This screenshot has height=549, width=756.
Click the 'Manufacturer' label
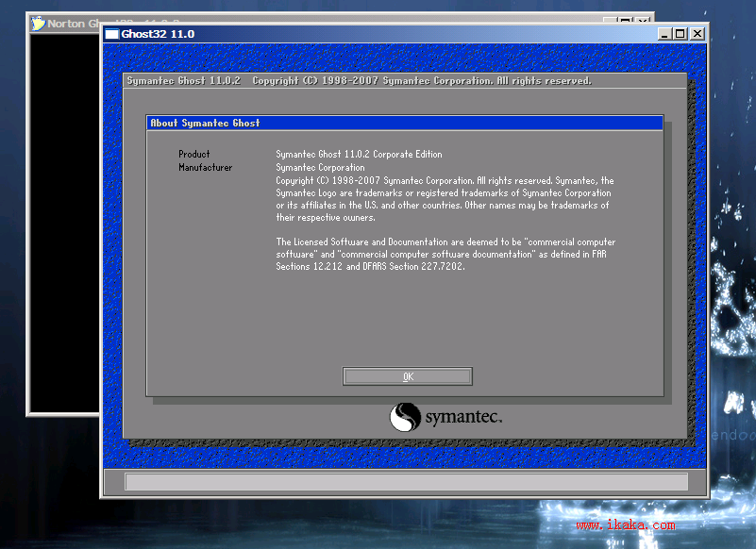point(206,167)
